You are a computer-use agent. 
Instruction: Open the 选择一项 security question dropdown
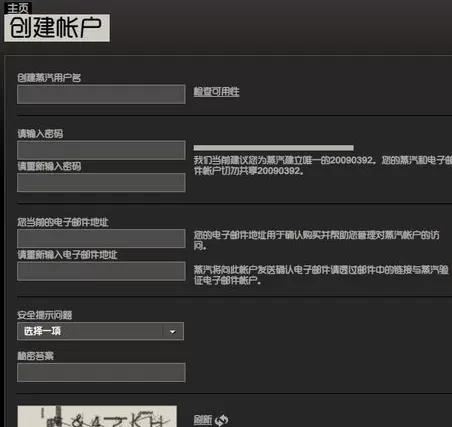pos(100,331)
